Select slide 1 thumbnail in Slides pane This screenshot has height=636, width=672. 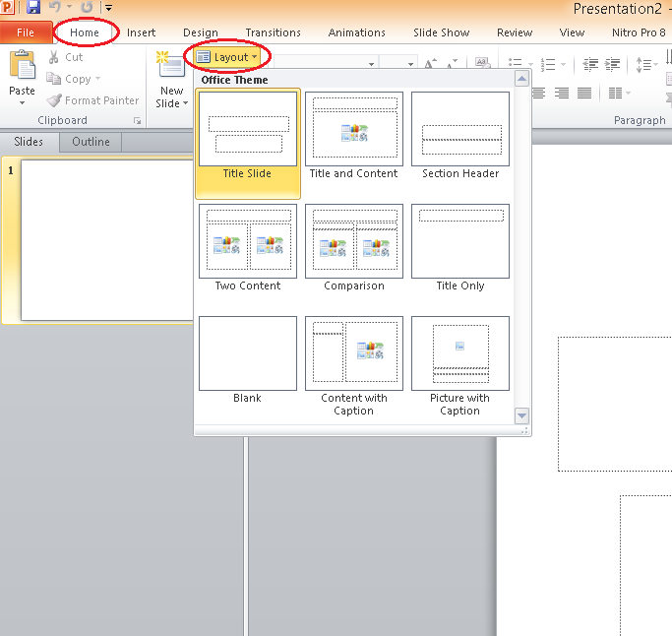click(106, 240)
